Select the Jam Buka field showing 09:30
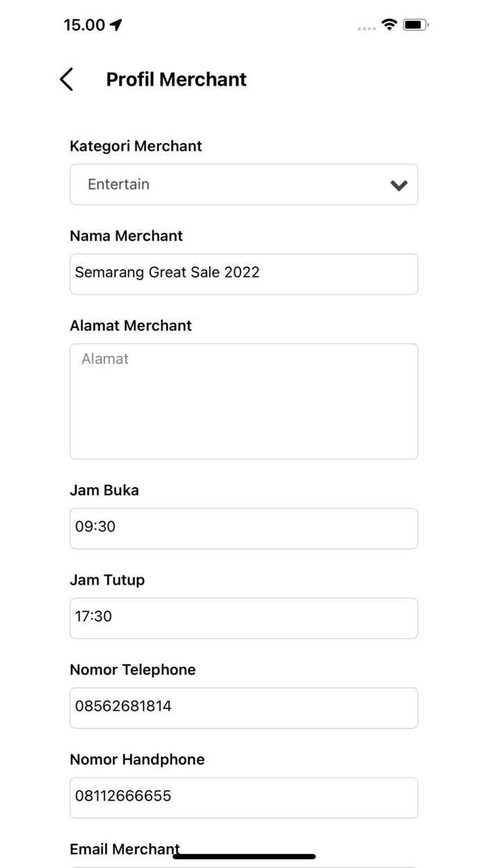Viewport: 488px width, 868px height. 243,528
